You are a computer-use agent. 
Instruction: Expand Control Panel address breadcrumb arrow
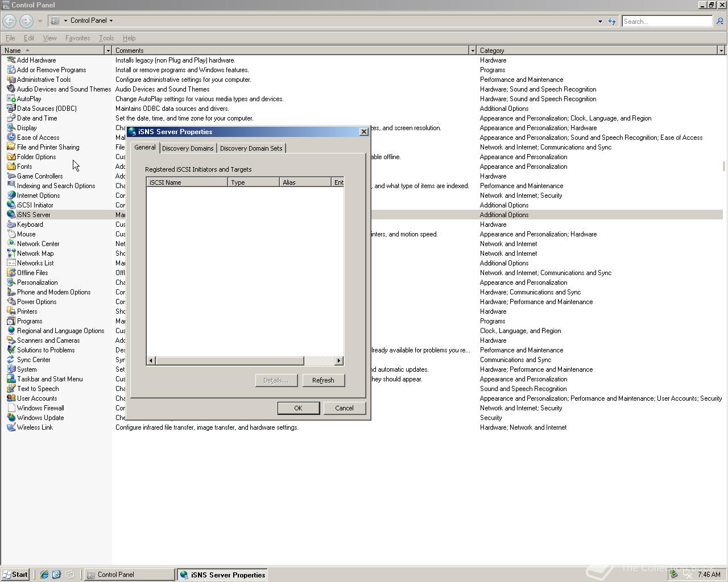[x=111, y=20]
